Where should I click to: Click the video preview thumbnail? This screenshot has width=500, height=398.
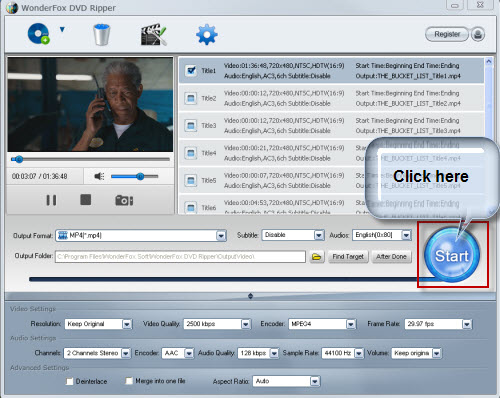(90, 104)
